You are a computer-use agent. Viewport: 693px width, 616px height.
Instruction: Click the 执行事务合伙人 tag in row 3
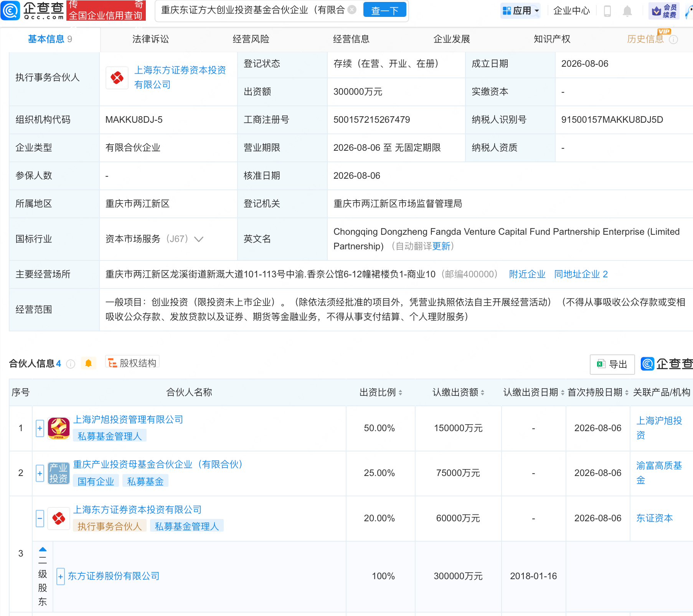(x=110, y=526)
